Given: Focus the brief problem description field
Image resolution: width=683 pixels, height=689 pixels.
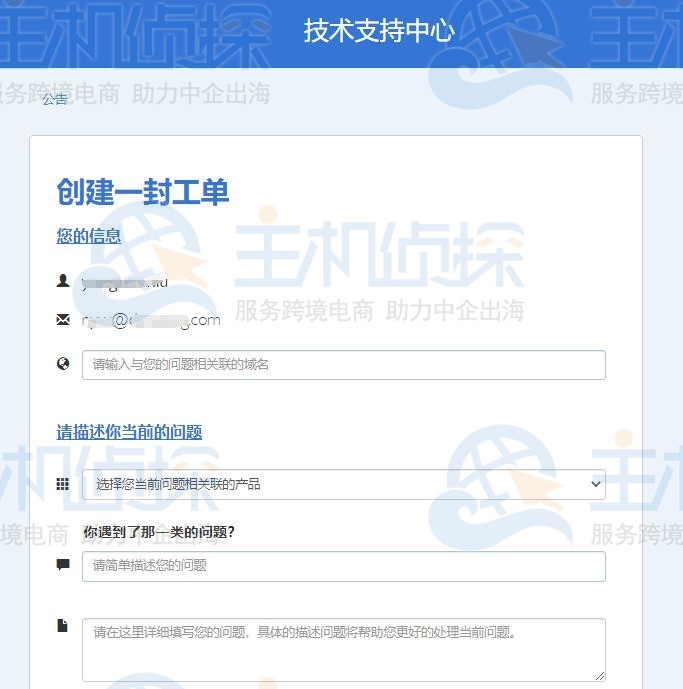Looking at the screenshot, I should (344, 566).
